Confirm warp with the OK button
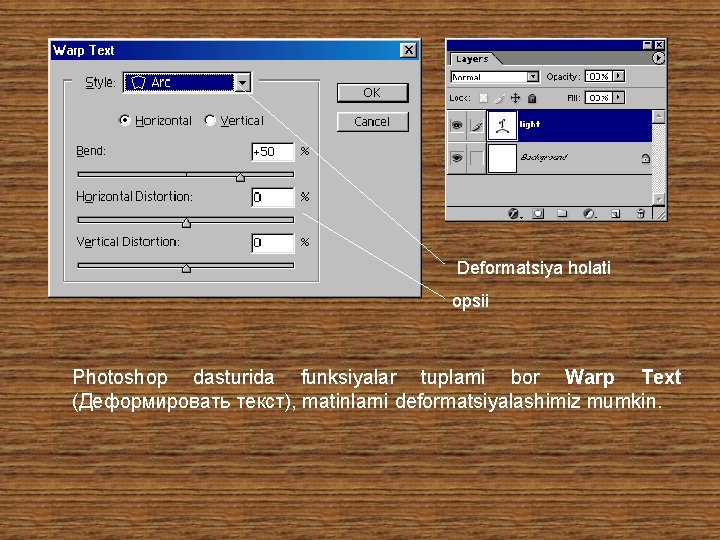 click(372, 93)
